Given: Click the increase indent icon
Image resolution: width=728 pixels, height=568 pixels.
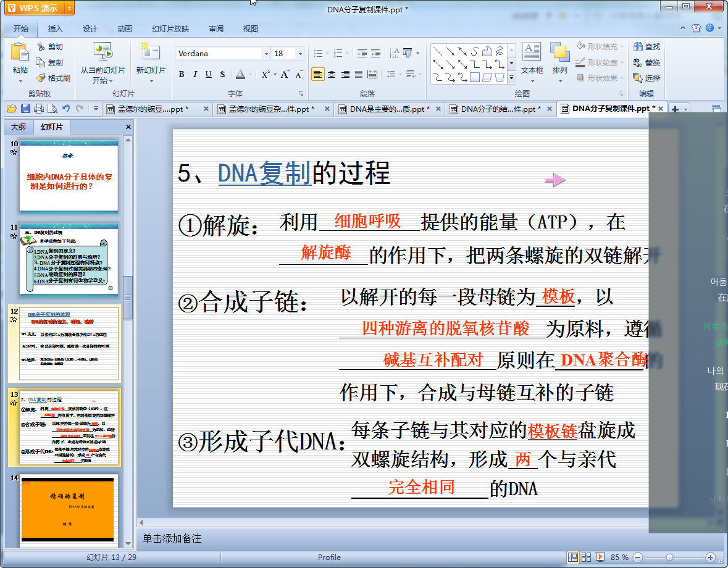Looking at the screenshot, I should tap(375, 53).
